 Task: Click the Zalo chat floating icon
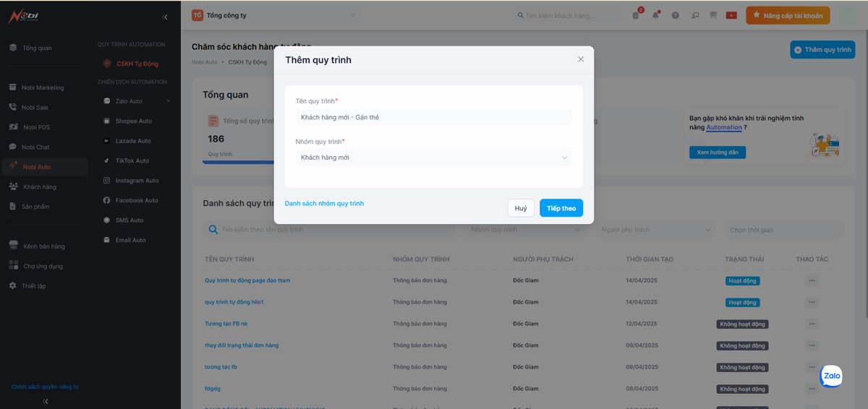point(831,376)
